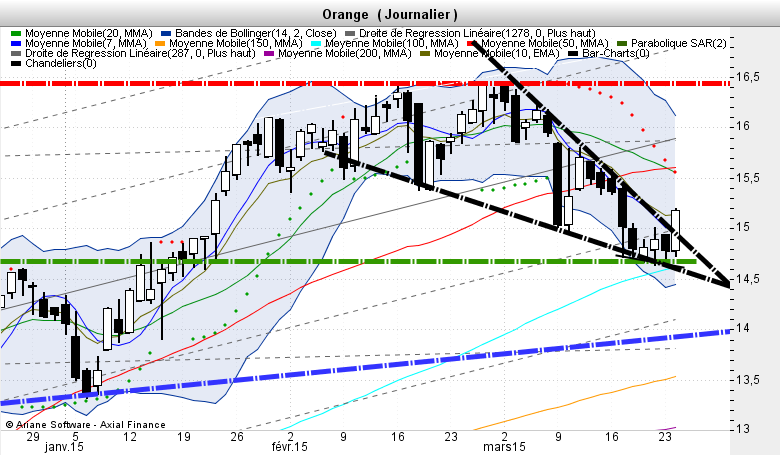Image resolution: width=780 pixels, height=455 pixels.
Task: Select the "Moyenne Mobile(10, EMA)" legend label
Action: click(x=496, y=53)
